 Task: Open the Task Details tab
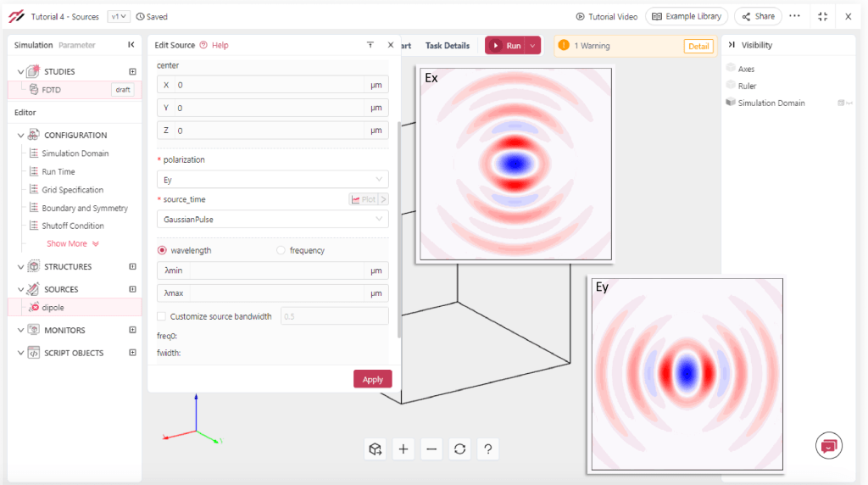(x=448, y=46)
